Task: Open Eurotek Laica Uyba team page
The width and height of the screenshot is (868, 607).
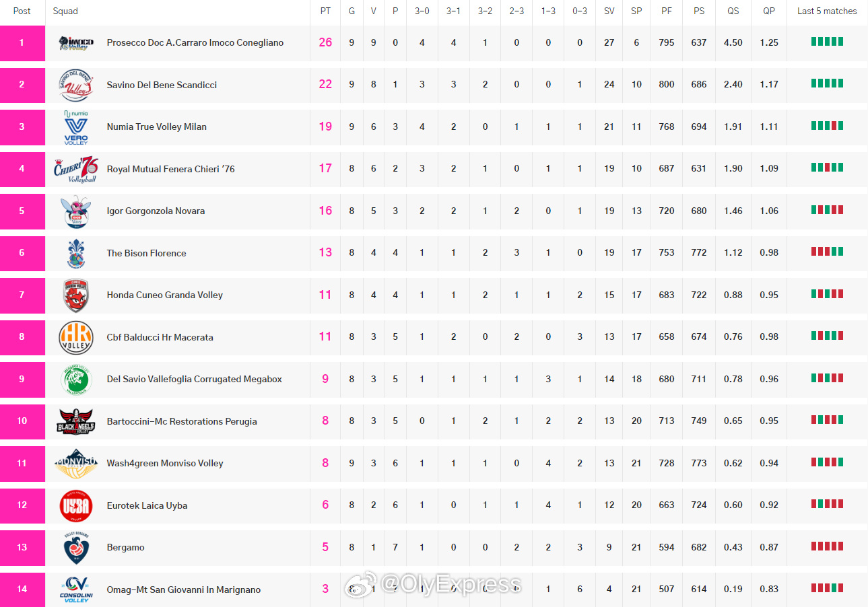Action: click(147, 505)
